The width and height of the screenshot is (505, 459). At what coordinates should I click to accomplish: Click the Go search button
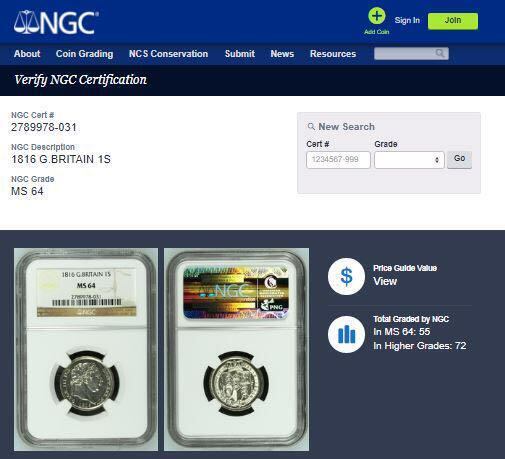459,159
